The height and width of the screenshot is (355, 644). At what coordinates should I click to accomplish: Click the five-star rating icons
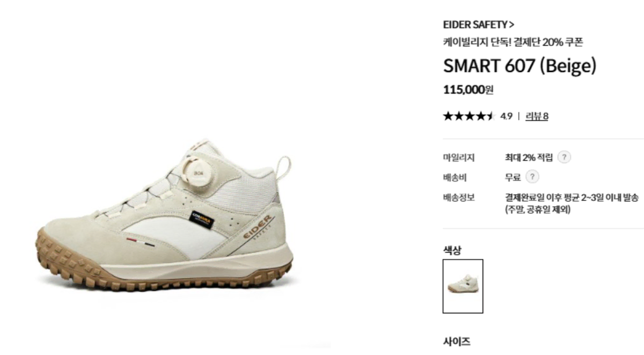coord(469,116)
